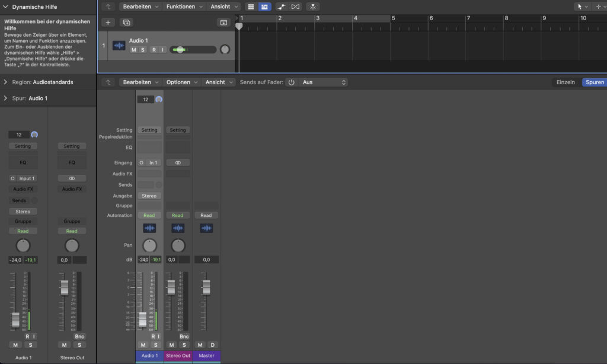Click the add track plus button
This screenshot has width=607, height=364.
(108, 23)
